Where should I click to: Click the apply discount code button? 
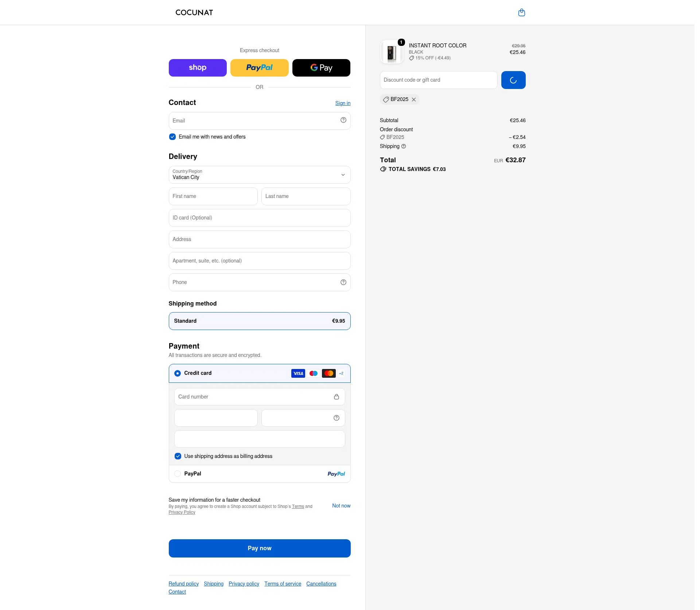tap(513, 80)
